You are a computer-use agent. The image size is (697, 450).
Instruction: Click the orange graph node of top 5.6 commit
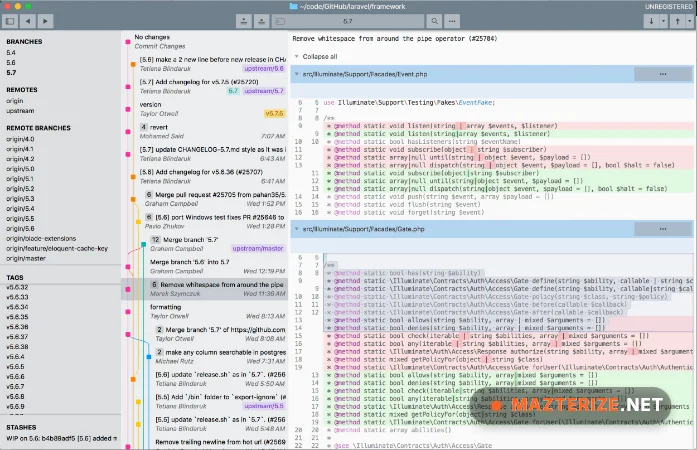coord(133,64)
